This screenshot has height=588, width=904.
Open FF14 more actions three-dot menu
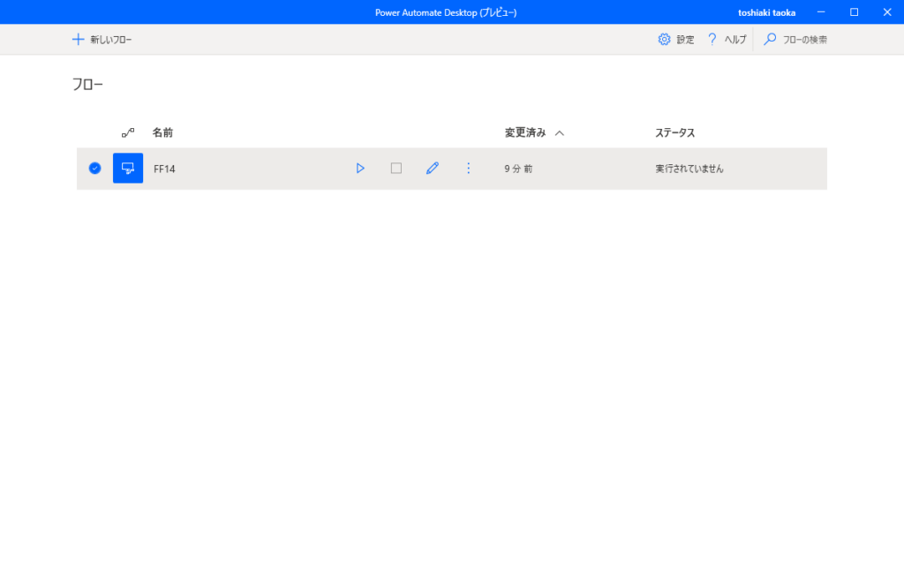pyautogui.click(x=468, y=169)
